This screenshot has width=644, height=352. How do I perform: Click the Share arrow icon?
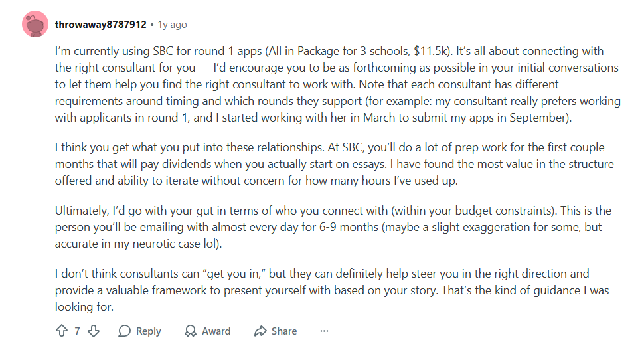(x=260, y=331)
